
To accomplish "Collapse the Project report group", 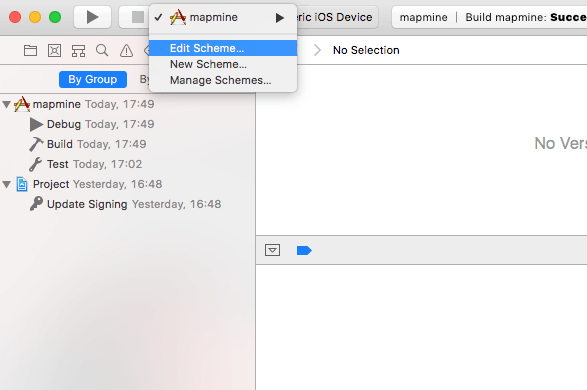I will (6, 184).
